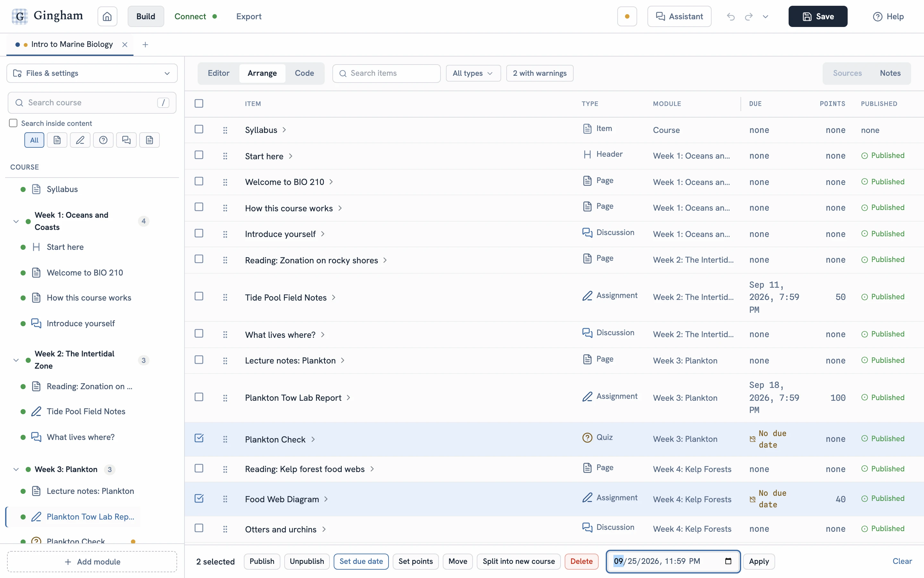Viewport: 924px width, 578px height.
Task: Apply the due date
Action: (759, 561)
